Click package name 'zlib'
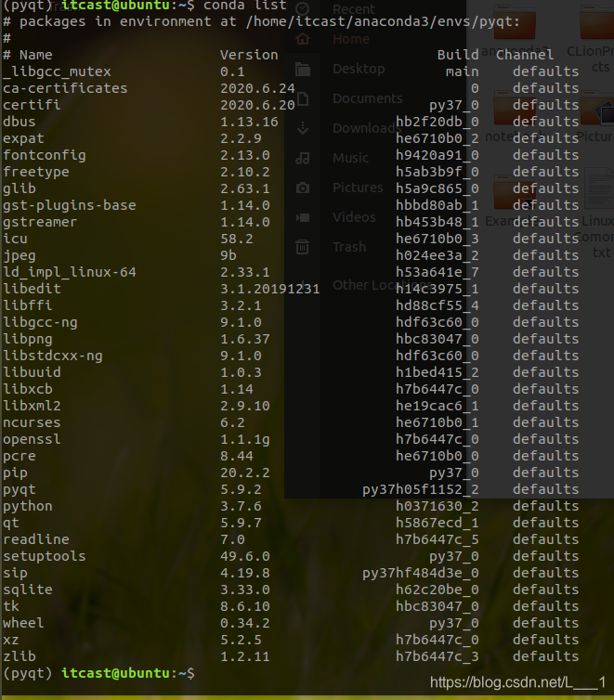This screenshot has height=700, width=614. [20, 656]
